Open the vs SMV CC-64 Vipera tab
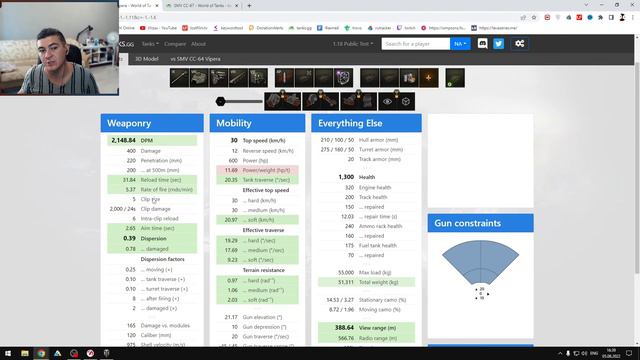This screenshot has width=640, height=360. click(196, 59)
